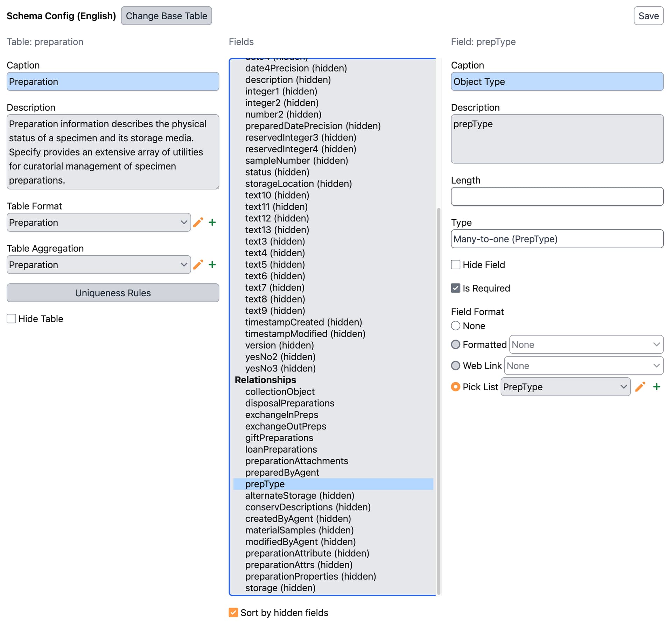Open Uniqueness Rules
This screenshot has height=625, width=672.
113,293
